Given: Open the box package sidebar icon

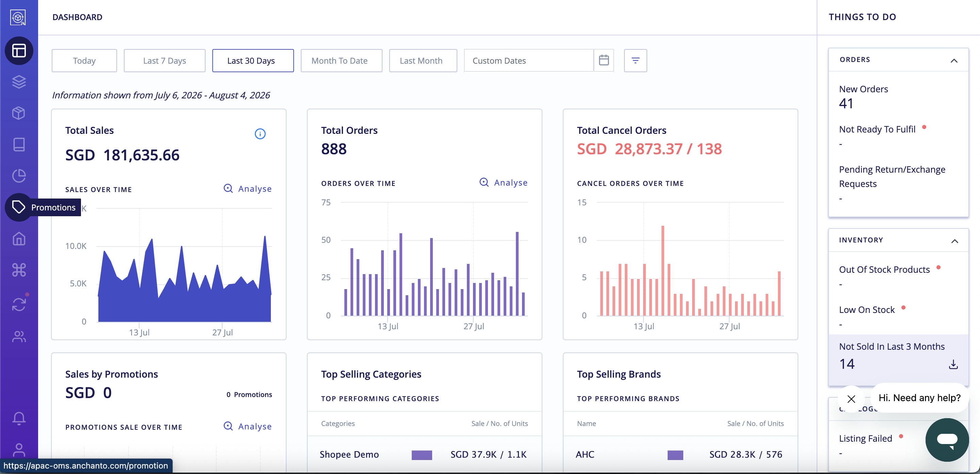Looking at the screenshot, I should point(19,113).
